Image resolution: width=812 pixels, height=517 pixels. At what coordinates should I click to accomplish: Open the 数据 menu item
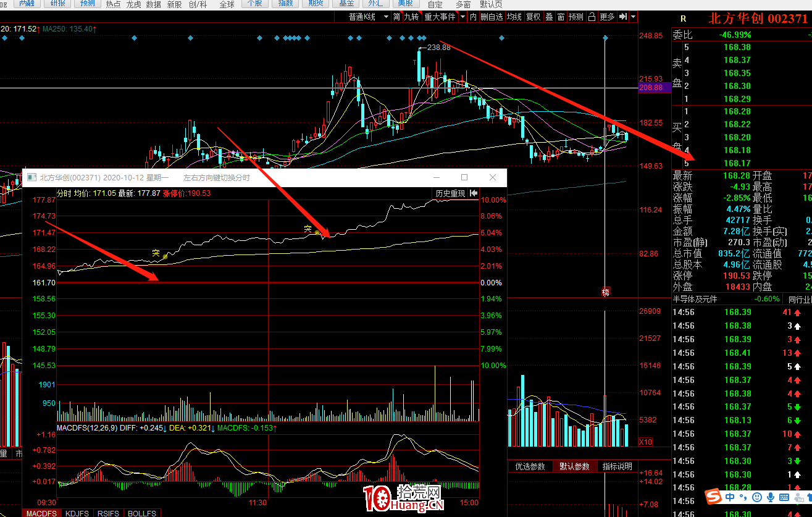[154, 4]
